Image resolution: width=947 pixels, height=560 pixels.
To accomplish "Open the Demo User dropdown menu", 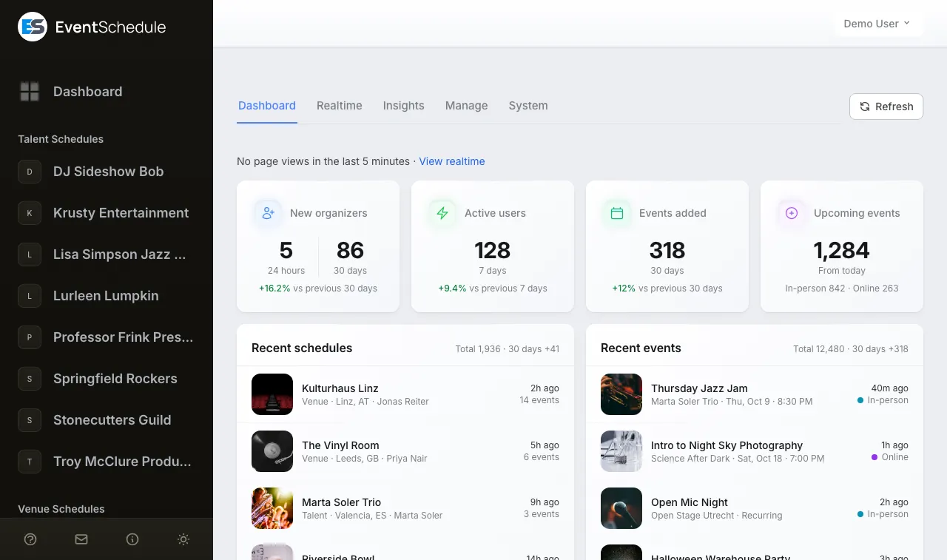I will 877,24.
